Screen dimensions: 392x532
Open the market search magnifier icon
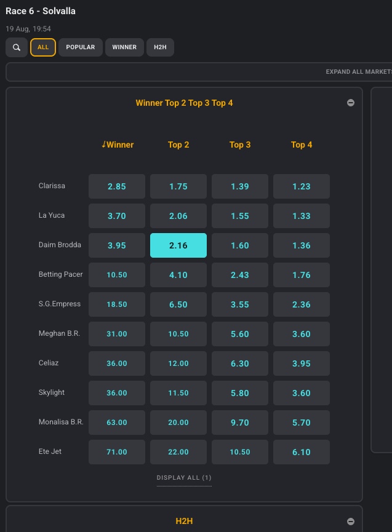[x=17, y=47]
